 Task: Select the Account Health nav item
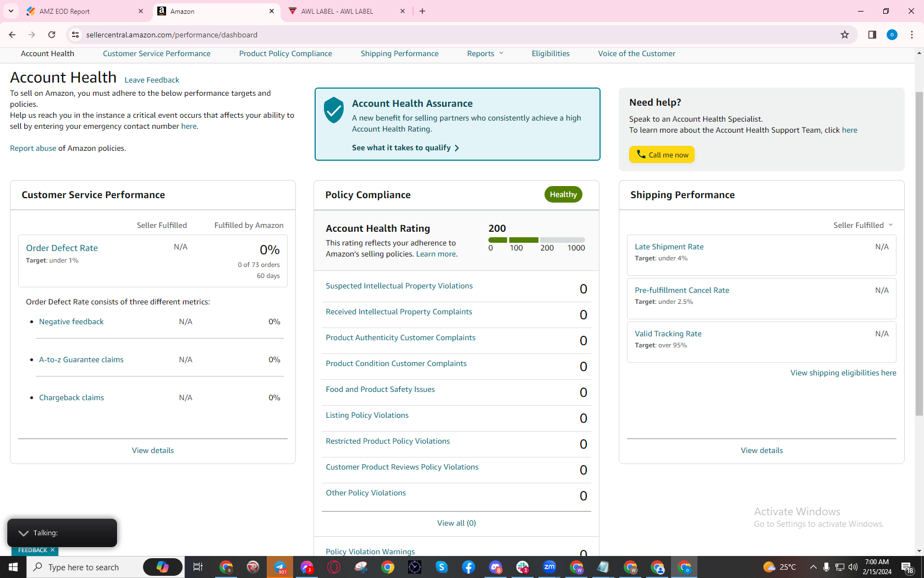[47, 53]
